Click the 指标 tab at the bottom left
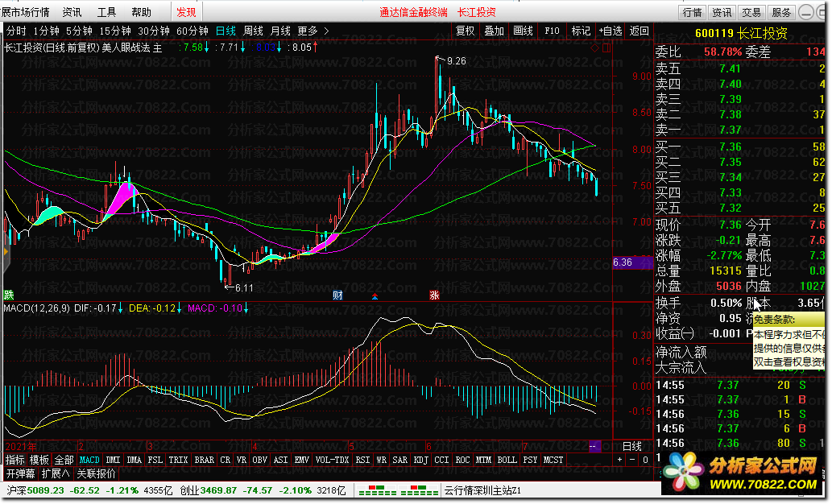832x504 pixels. coord(14,460)
